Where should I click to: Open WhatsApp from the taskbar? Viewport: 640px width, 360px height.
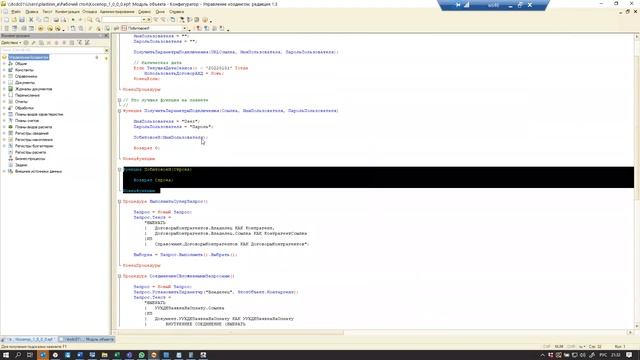(x=141, y=355)
